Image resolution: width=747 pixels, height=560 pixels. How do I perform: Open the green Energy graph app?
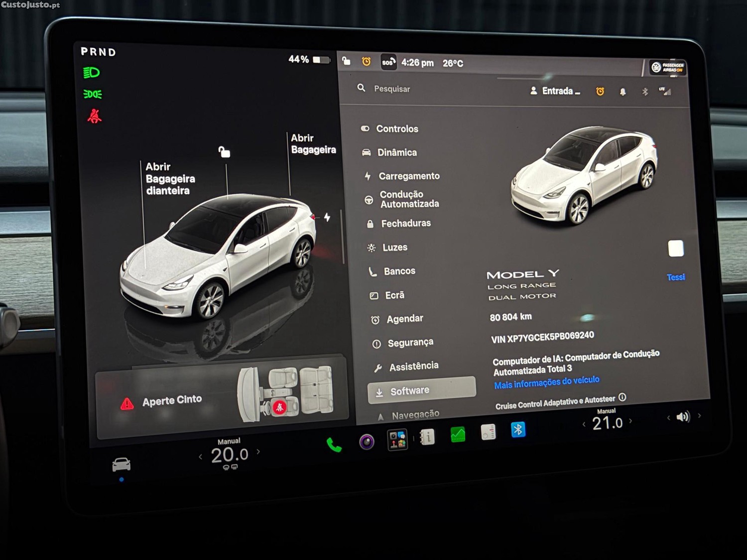coord(458,435)
